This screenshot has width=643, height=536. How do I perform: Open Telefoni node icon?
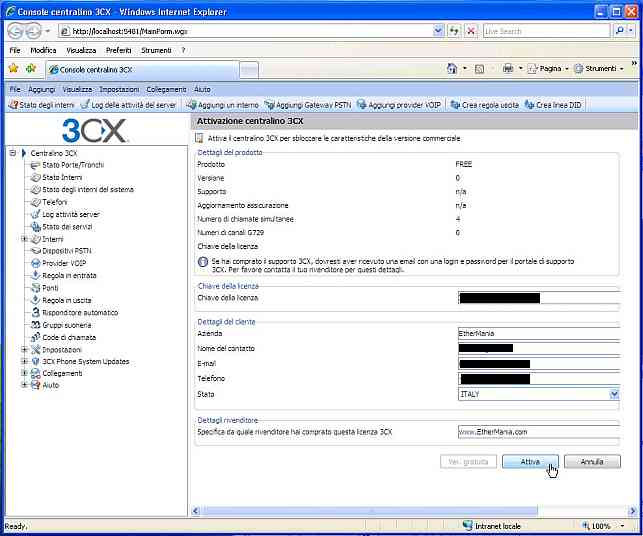click(36, 202)
